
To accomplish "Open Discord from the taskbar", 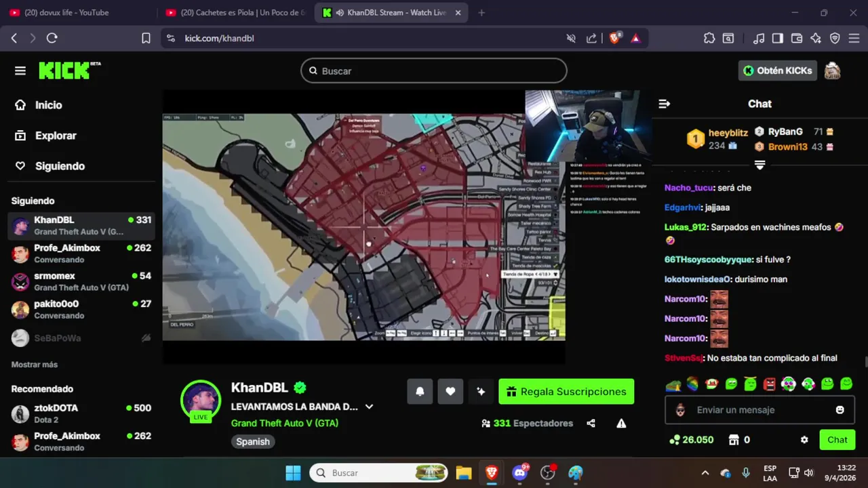I will point(520,472).
